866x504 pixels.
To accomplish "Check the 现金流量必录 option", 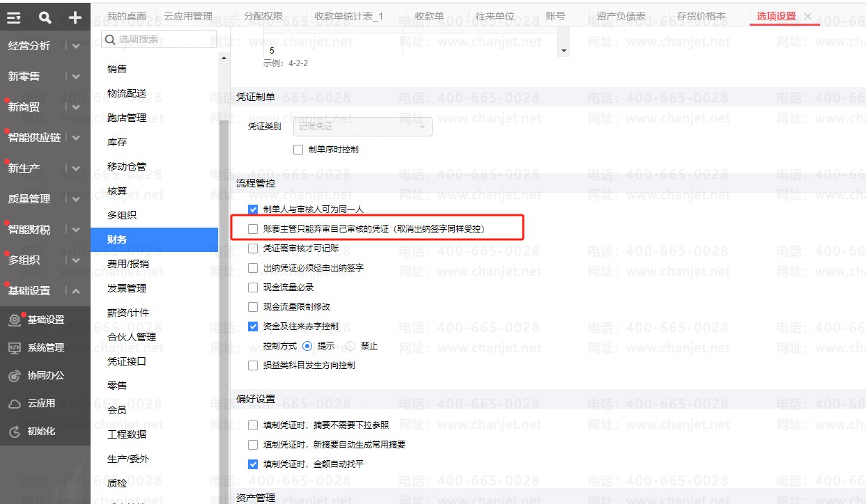I will click(253, 287).
